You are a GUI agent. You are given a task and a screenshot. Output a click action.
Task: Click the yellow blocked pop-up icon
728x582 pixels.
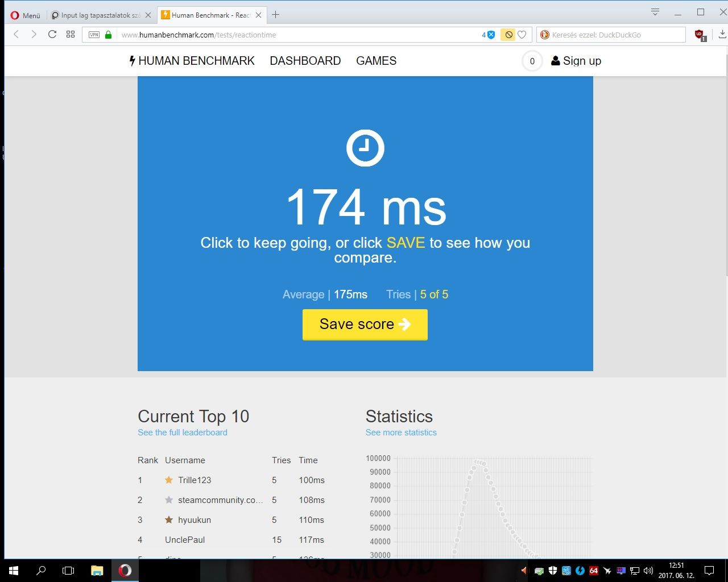tap(507, 35)
